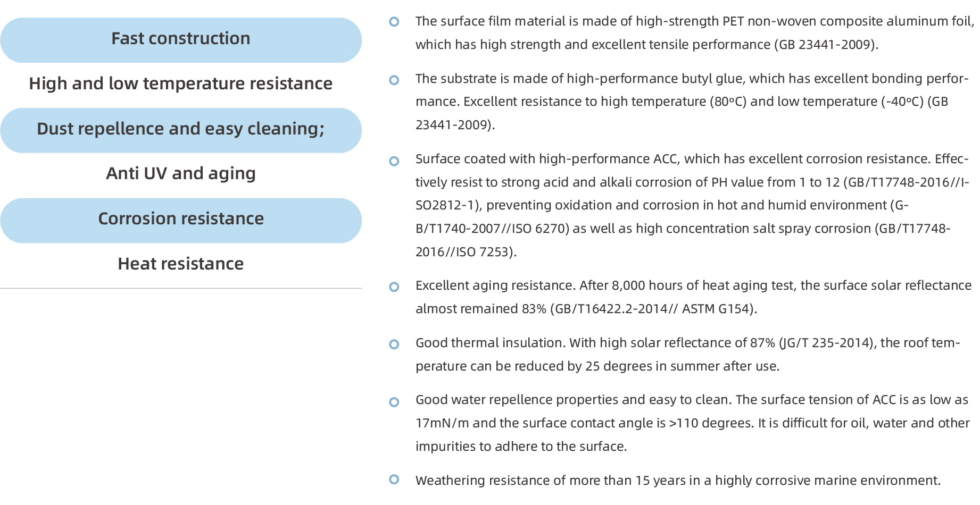The width and height of the screenshot is (980, 505).
Task: Click the 87% solar reflectance paragraph
Action: pos(686,355)
